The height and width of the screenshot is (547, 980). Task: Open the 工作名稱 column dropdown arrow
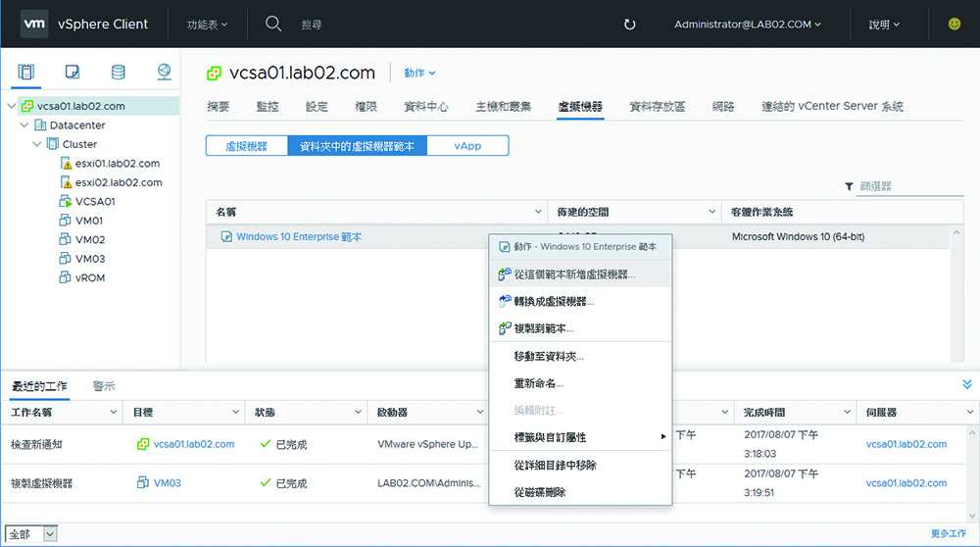coord(113,412)
